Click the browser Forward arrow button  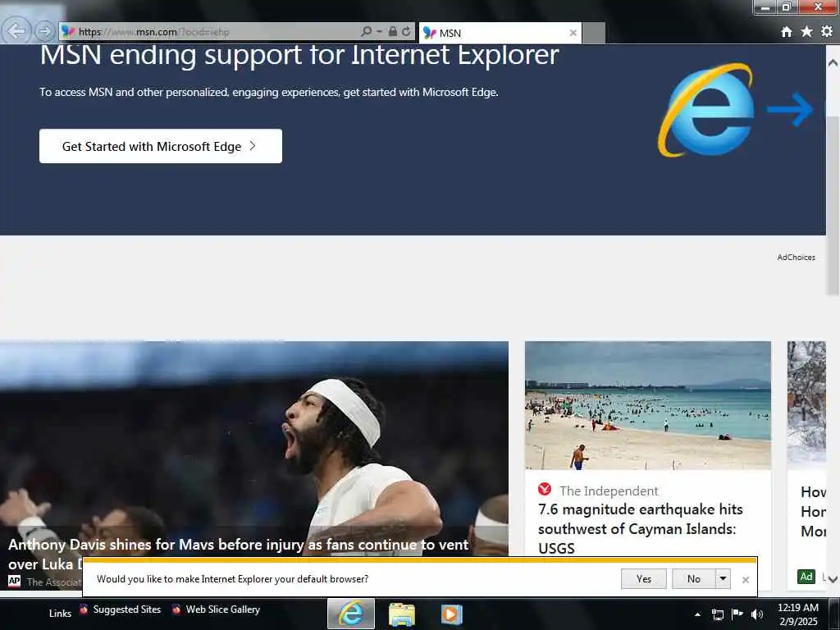[44, 32]
